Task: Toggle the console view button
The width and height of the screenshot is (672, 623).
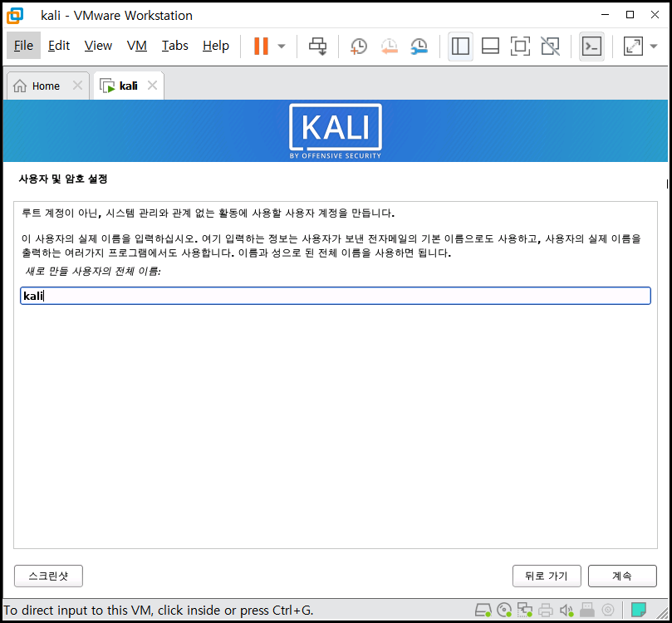Action: click(591, 46)
